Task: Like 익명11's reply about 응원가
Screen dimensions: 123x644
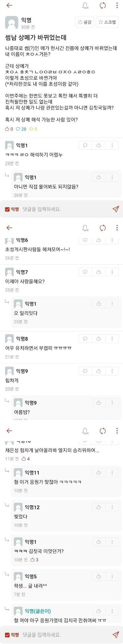Action: [x=99, y=473]
